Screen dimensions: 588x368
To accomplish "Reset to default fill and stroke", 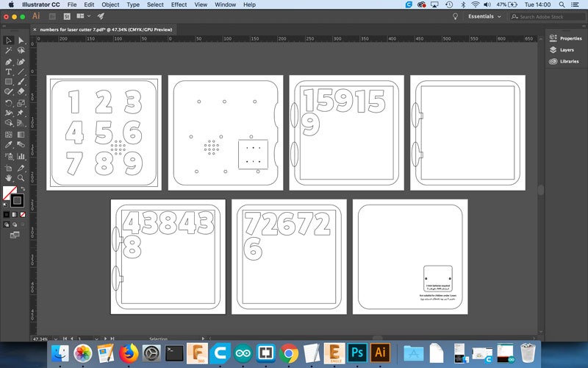I will [5, 205].
